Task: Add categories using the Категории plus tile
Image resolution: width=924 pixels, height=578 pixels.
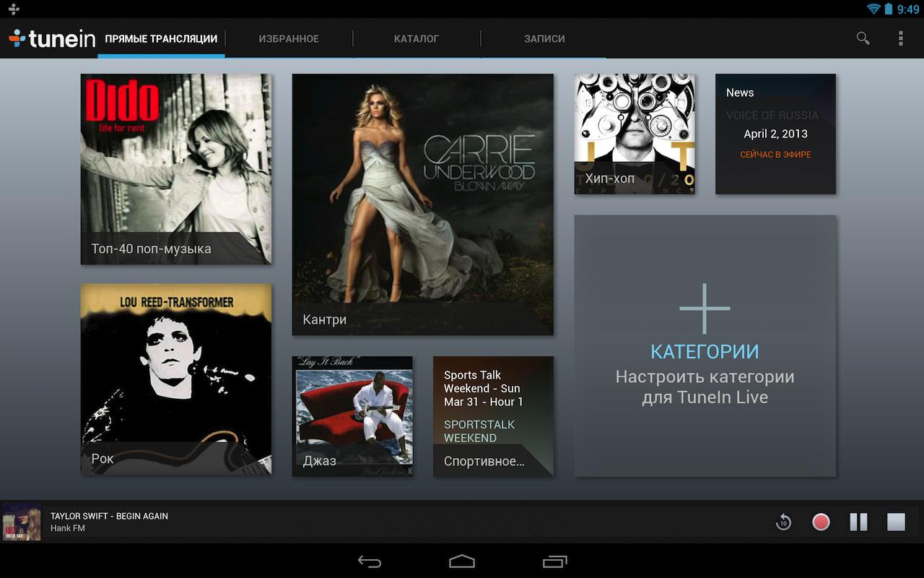Action: [705, 345]
